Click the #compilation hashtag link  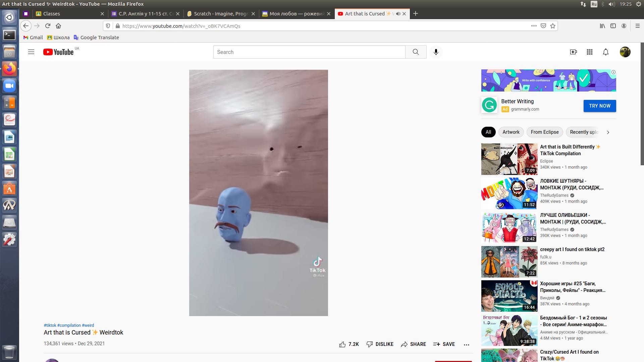tap(69, 325)
